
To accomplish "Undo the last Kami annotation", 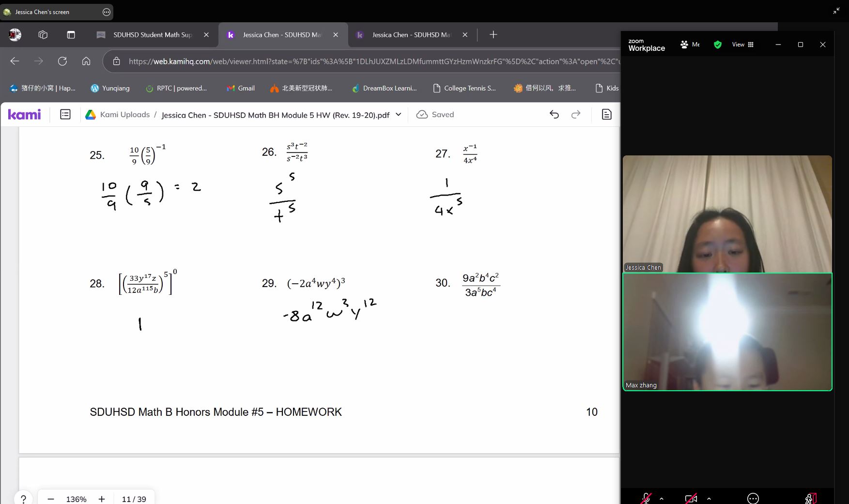I will (x=554, y=114).
